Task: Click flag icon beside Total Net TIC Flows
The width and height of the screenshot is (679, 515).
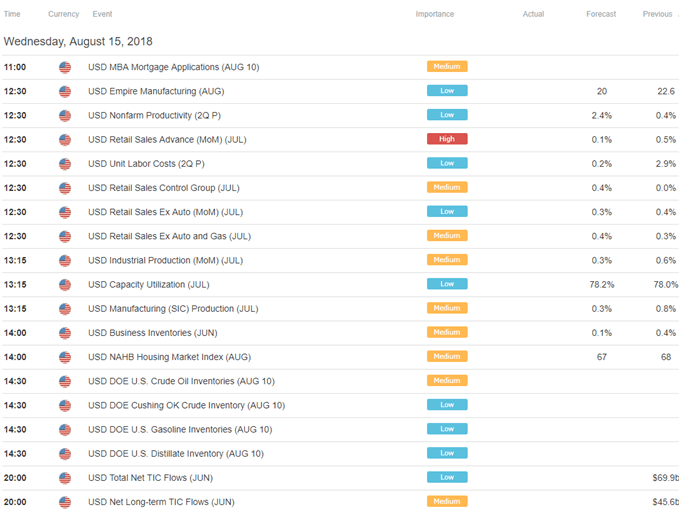Action: (x=65, y=478)
